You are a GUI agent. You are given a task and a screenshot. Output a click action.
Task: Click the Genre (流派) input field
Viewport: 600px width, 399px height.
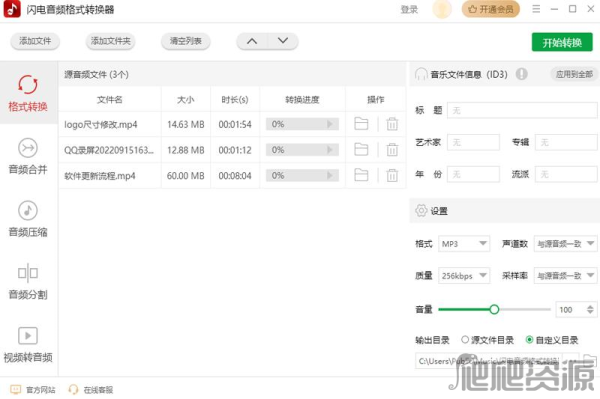click(x=566, y=174)
